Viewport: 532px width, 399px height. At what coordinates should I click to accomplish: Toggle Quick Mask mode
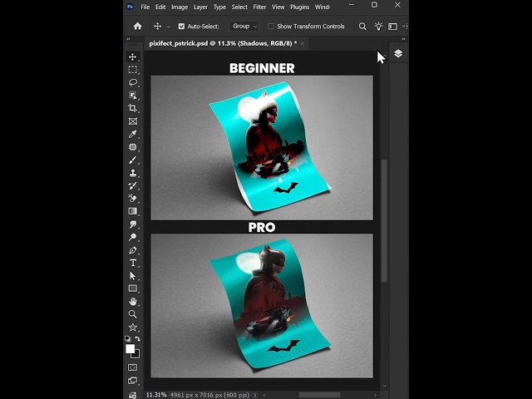click(133, 367)
